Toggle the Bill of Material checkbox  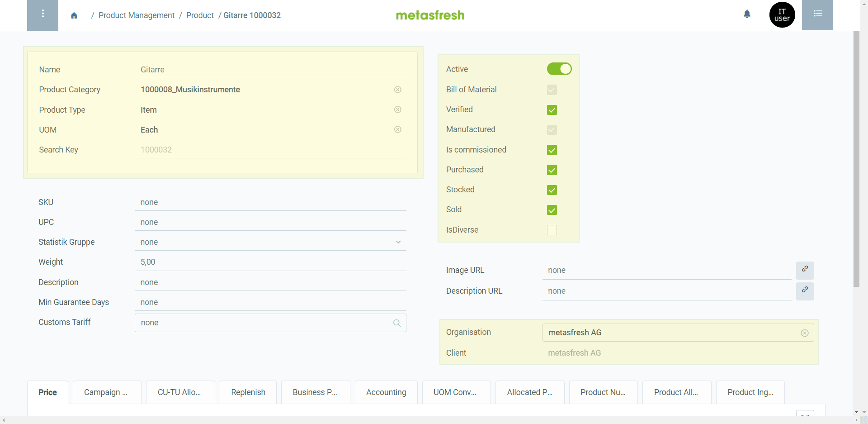(x=552, y=90)
